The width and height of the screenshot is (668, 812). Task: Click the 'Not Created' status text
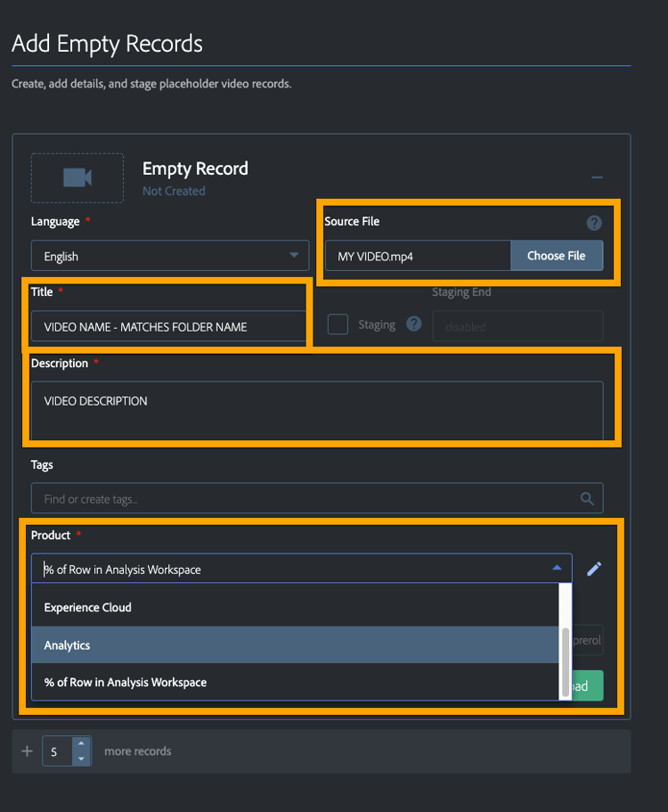174,191
